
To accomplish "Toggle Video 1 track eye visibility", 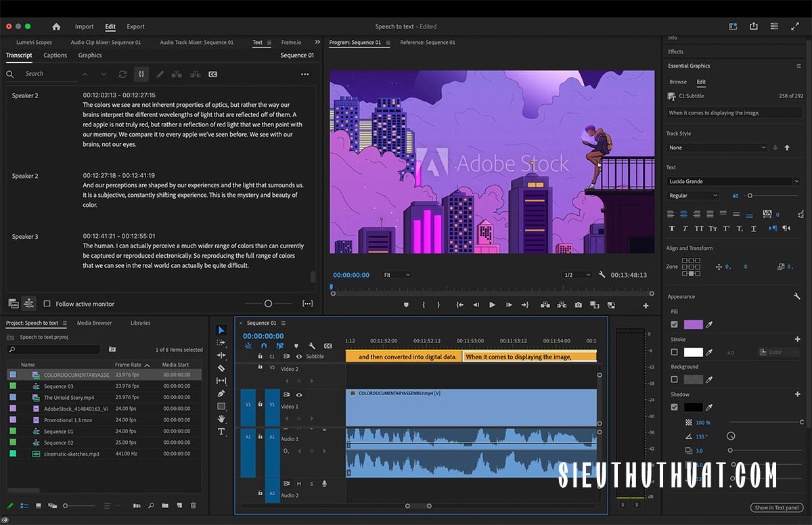I will 299,394.
